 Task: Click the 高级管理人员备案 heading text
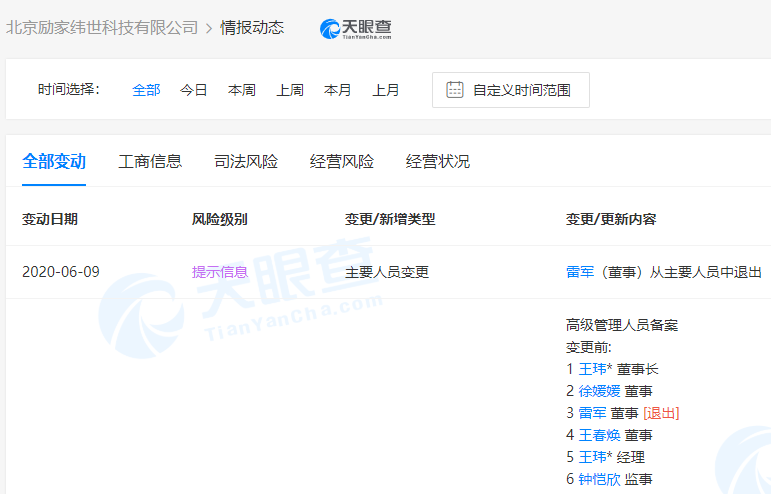pyautogui.click(x=622, y=325)
